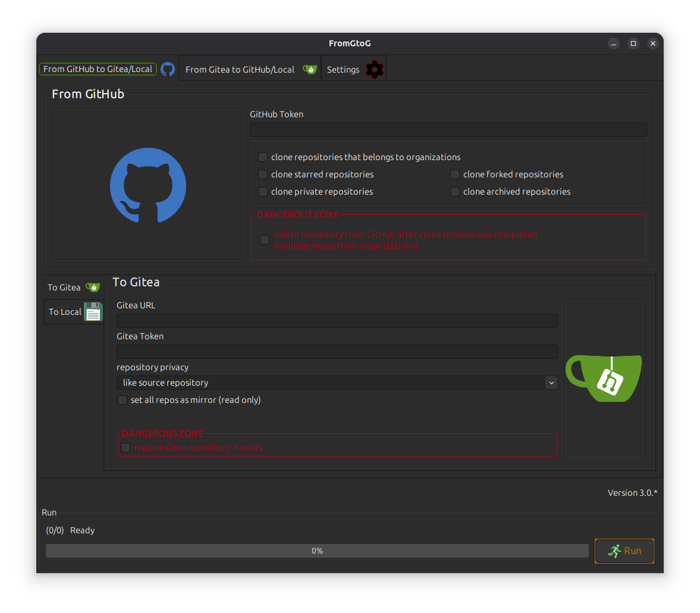Click the To Gitea group heading
The image size is (700, 613).
(x=136, y=282)
